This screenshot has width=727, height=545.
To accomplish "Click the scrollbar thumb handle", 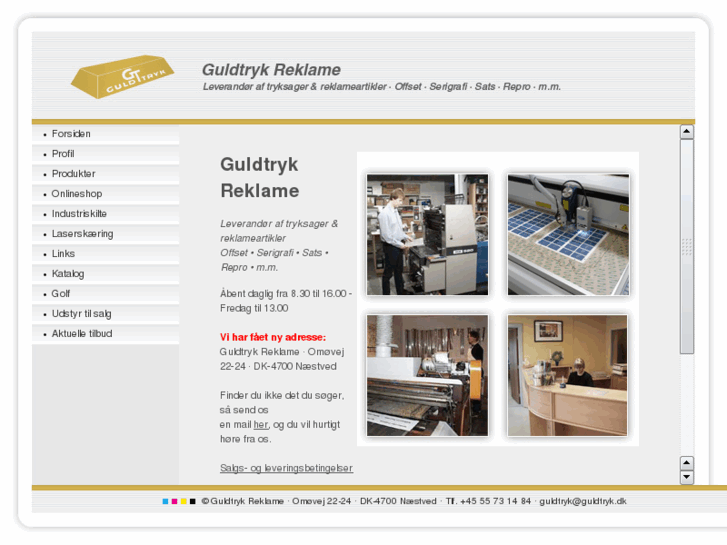I will tap(687, 247).
